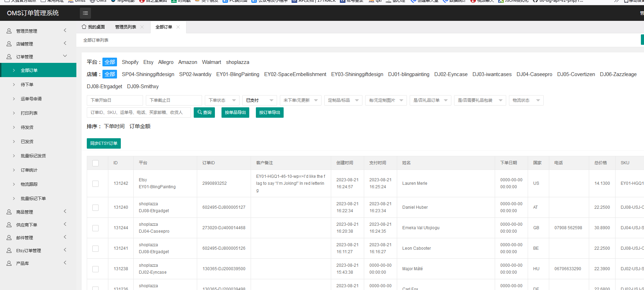Click the 下单截止日 date field
Image resolution: width=644 pixels, height=290 pixels.
point(174,100)
